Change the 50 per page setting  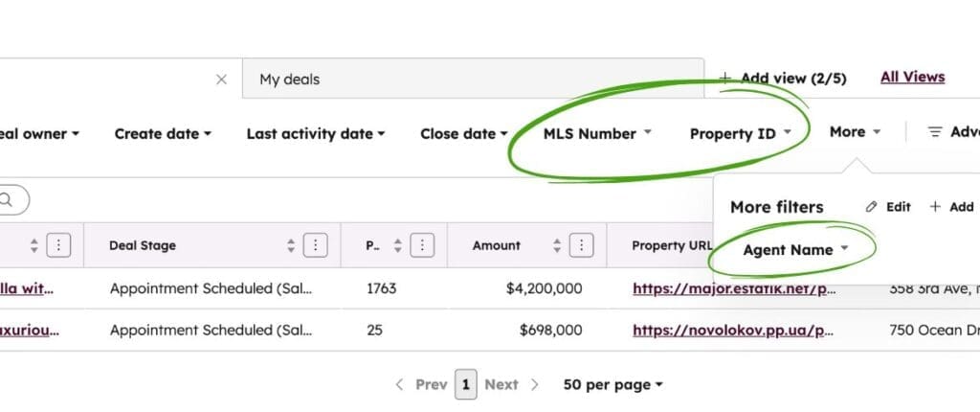pyautogui.click(x=612, y=384)
